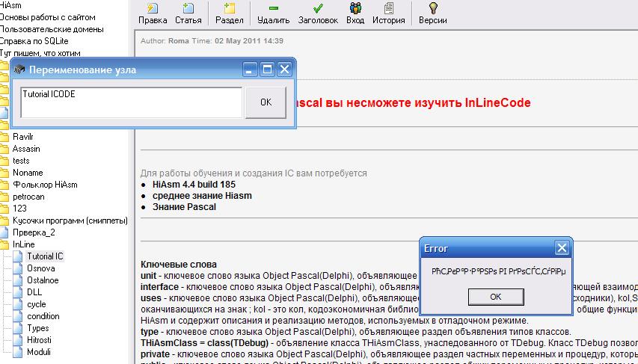Open Вход (login) users icon
This screenshot has width=638, height=364.
[355, 9]
